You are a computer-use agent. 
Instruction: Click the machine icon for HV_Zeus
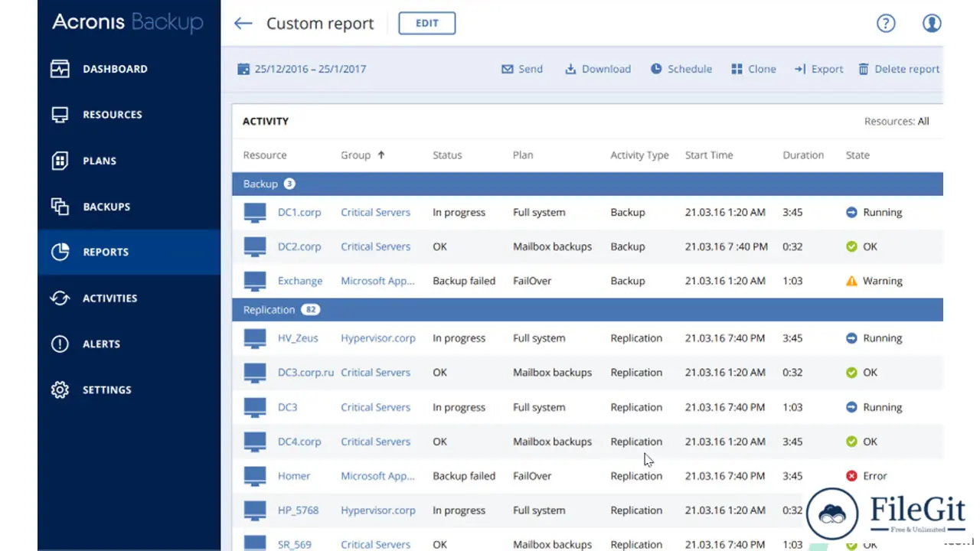(255, 339)
